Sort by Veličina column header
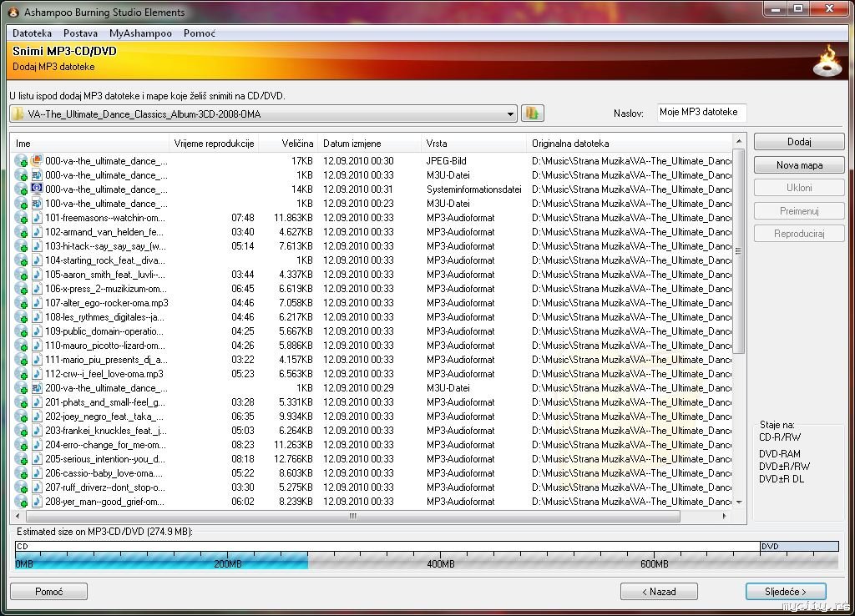The image size is (855, 616). 288,144
